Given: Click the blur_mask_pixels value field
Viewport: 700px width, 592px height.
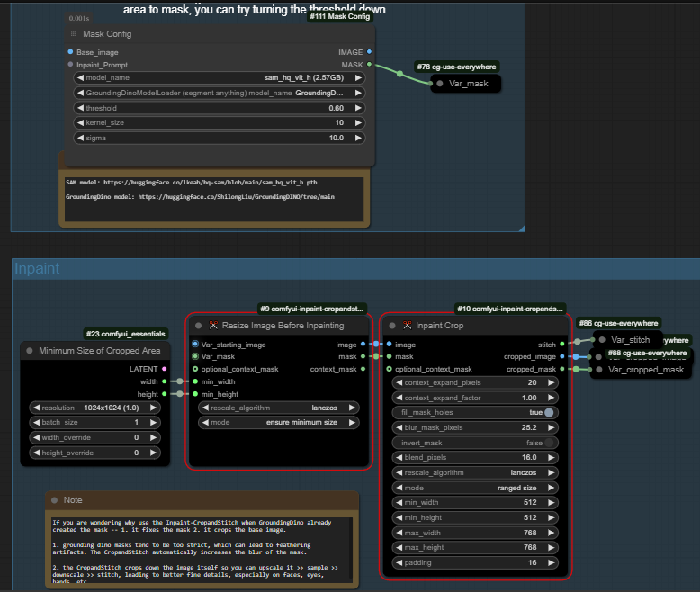Looking at the screenshot, I should click(x=475, y=427).
